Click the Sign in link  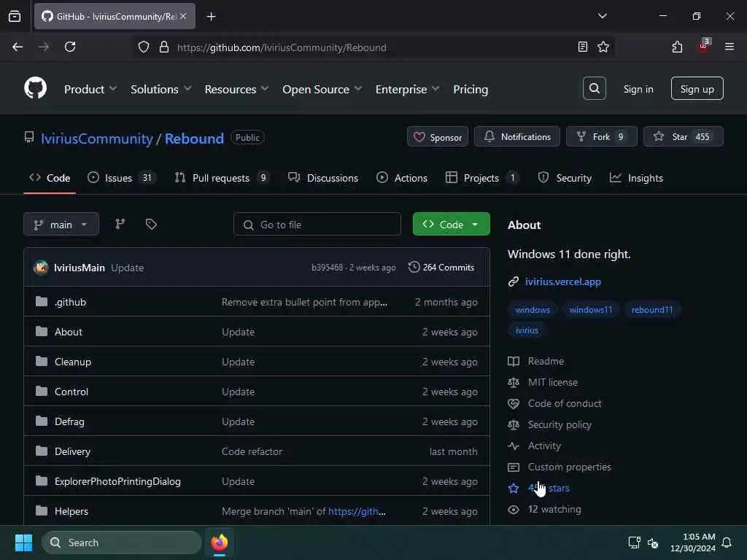click(638, 89)
